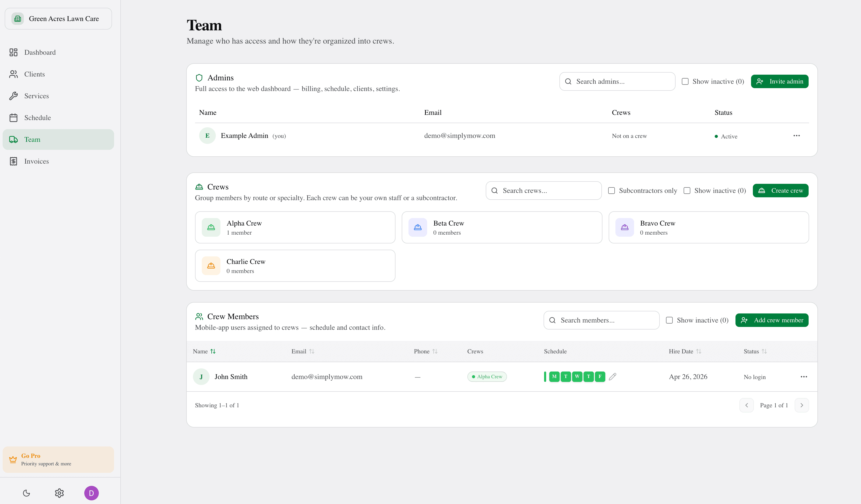
Task: Click the Create crew button
Action: 780,191
